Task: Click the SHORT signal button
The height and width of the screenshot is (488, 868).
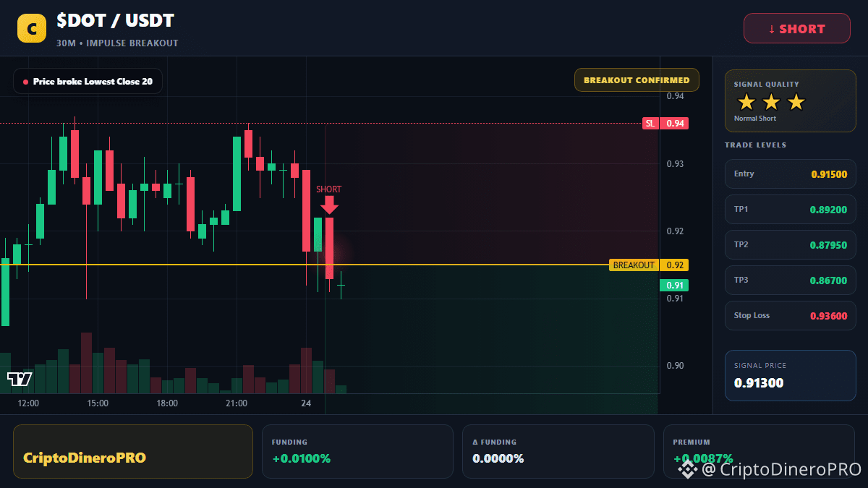Action: [797, 28]
